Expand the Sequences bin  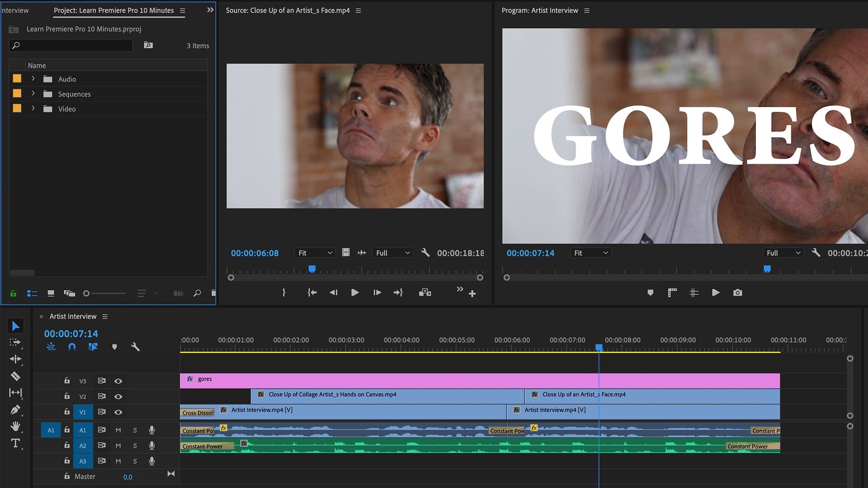pyautogui.click(x=33, y=94)
